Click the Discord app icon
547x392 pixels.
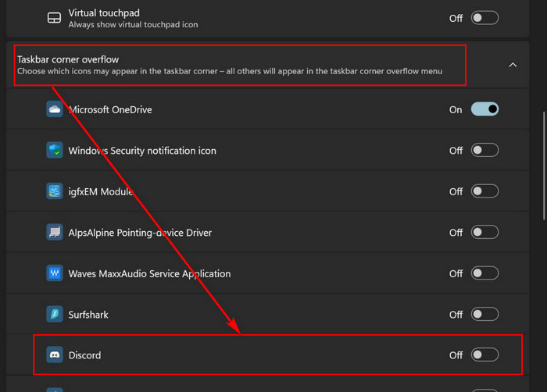click(x=55, y=355)
